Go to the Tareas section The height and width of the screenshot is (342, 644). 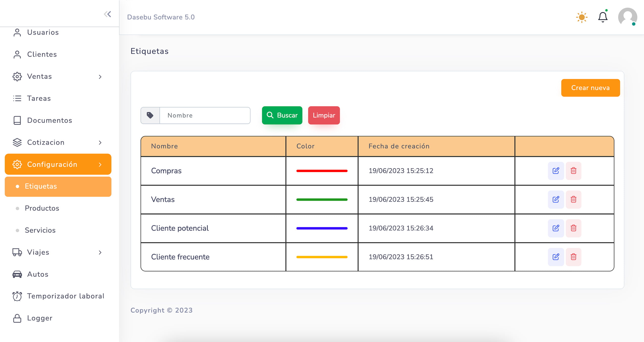coord(58,98)
